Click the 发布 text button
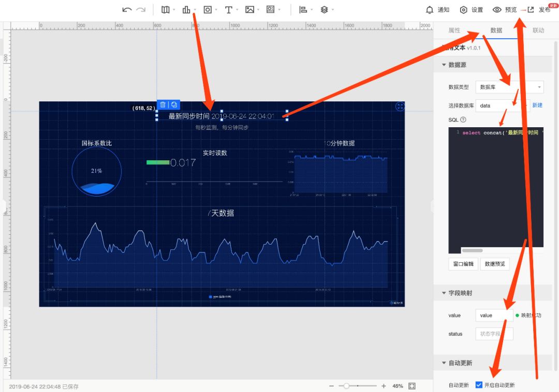This screenshot has width=559, height=392. pos(545,10)
